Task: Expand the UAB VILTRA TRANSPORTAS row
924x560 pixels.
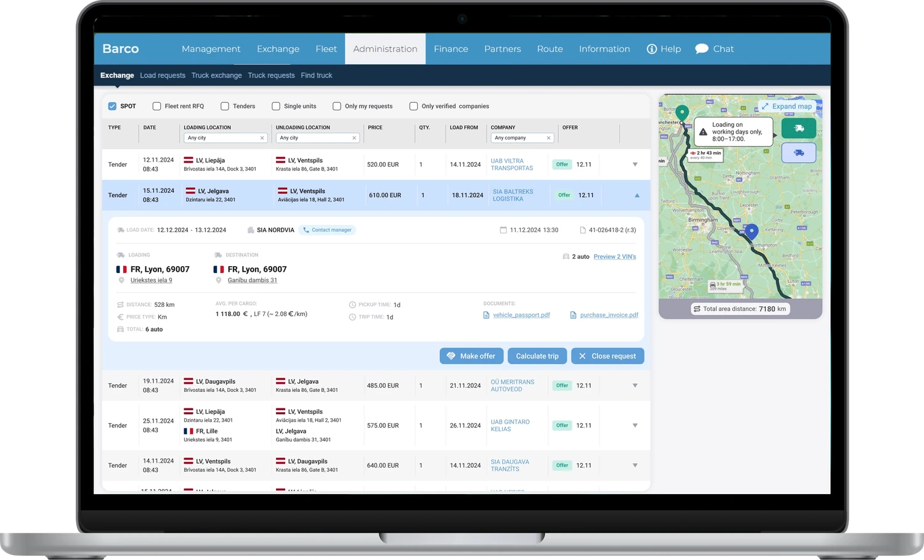Action: [x=635, y=164]
